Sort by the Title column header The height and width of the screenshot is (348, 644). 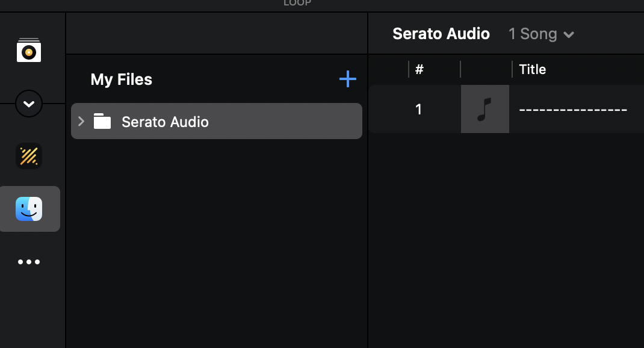click(x=532, y=69)
